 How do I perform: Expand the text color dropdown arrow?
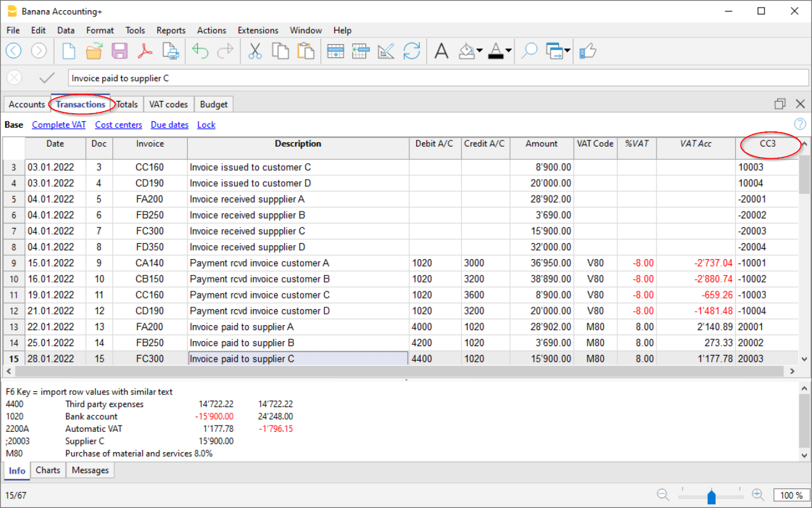[508, 51]
